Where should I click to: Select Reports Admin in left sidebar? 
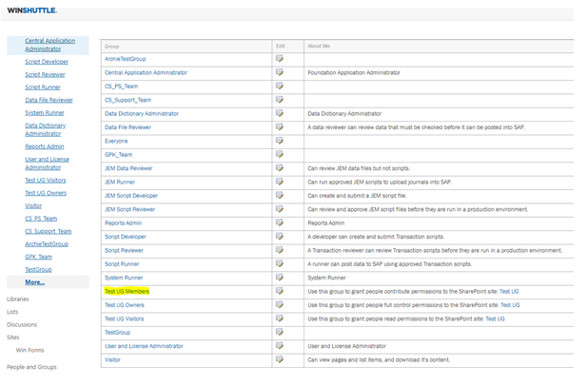coord(45,146)
